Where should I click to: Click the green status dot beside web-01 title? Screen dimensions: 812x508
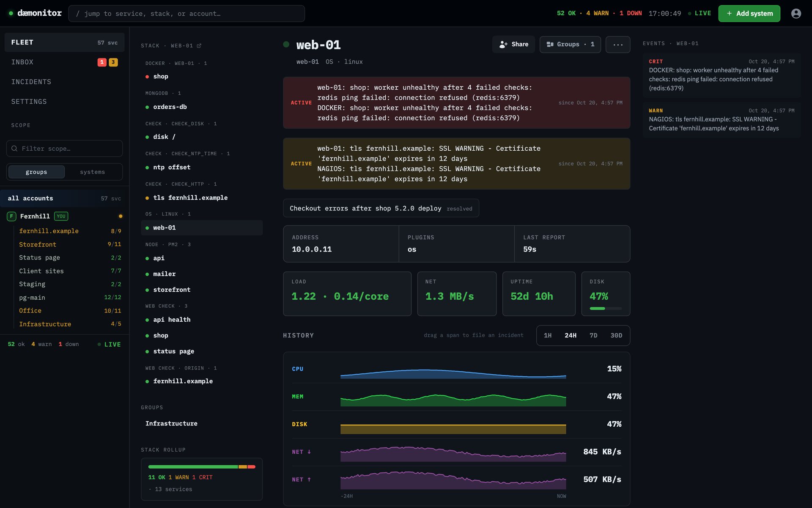(x=286, y=44)
